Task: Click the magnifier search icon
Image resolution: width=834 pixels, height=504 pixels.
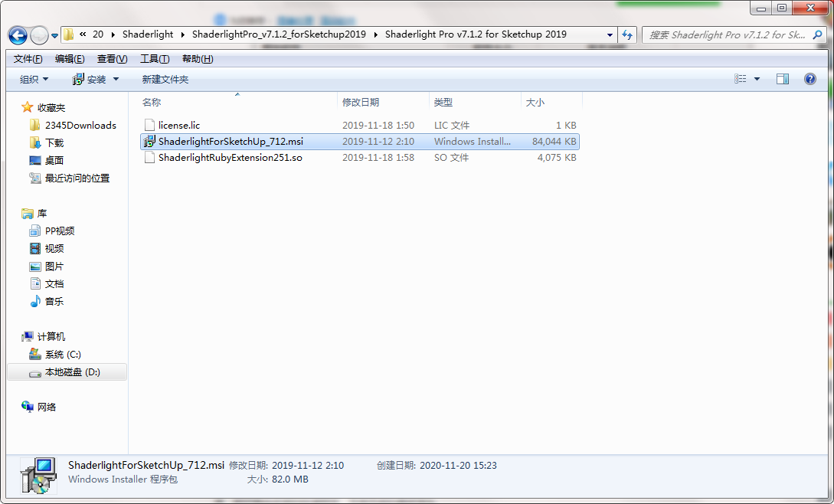Action: [817, 35]
